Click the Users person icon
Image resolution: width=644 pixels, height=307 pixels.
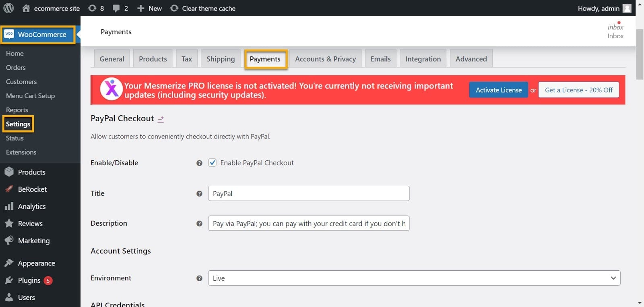click(9, 297)
